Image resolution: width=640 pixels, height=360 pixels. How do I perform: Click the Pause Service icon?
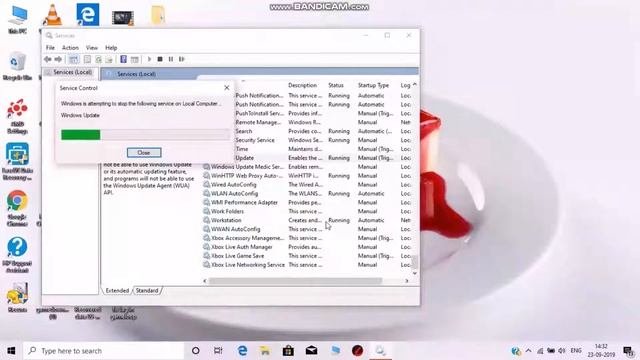[171, 59]
